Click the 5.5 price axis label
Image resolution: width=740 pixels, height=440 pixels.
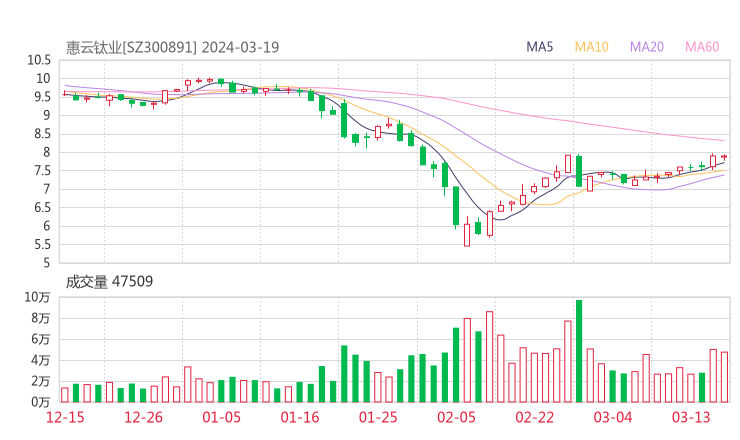click(x=40, y=245)
